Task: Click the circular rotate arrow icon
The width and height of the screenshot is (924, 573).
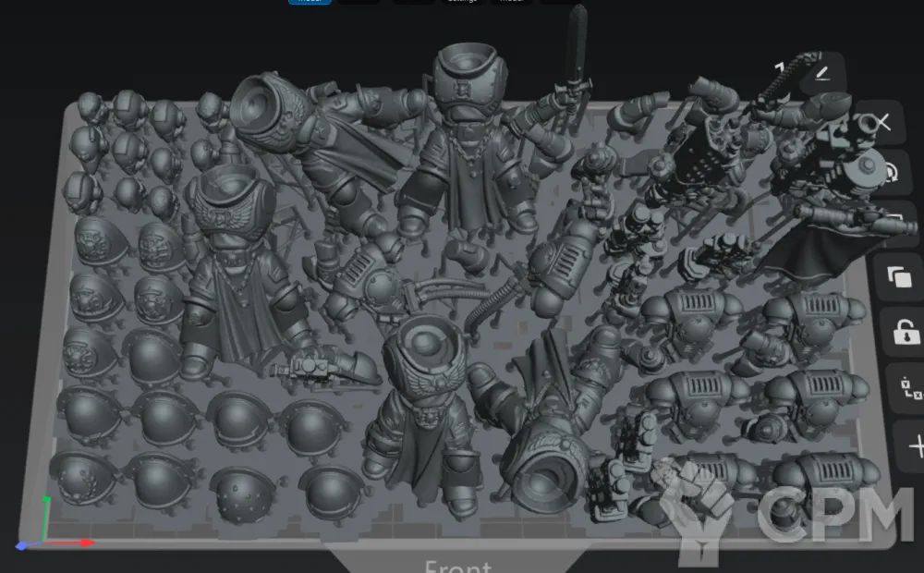Action: coord(890,173)
